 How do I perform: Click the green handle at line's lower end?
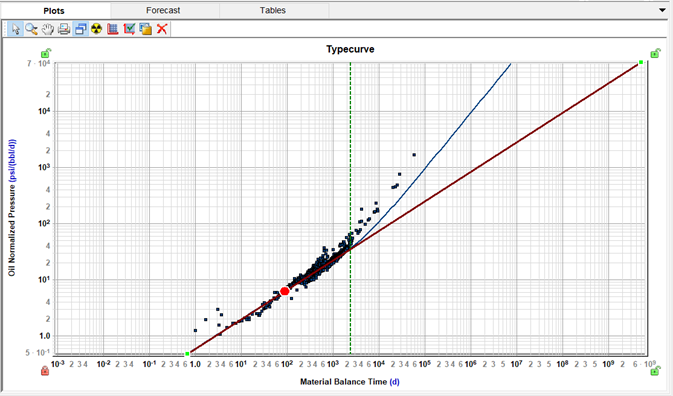(x=187, y=354)
